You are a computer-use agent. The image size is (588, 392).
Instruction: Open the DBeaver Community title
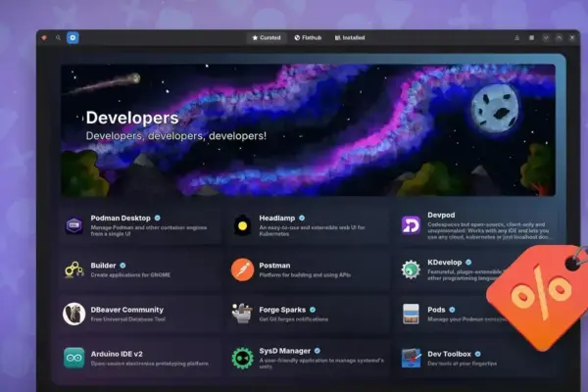(127, 310)
